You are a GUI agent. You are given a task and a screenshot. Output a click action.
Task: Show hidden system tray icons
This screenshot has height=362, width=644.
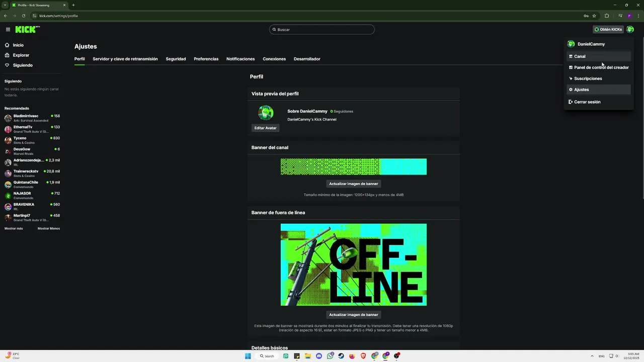pyautogui.click(x=592, y=356)
